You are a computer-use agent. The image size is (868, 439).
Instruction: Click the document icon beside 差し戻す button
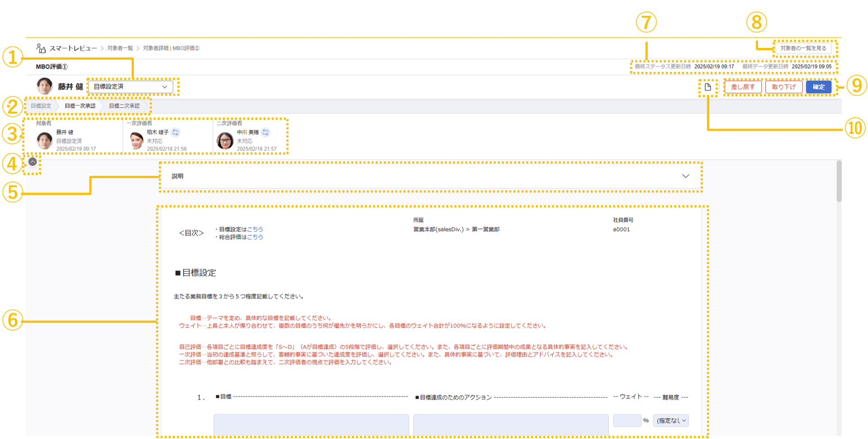tap(708, 87)
